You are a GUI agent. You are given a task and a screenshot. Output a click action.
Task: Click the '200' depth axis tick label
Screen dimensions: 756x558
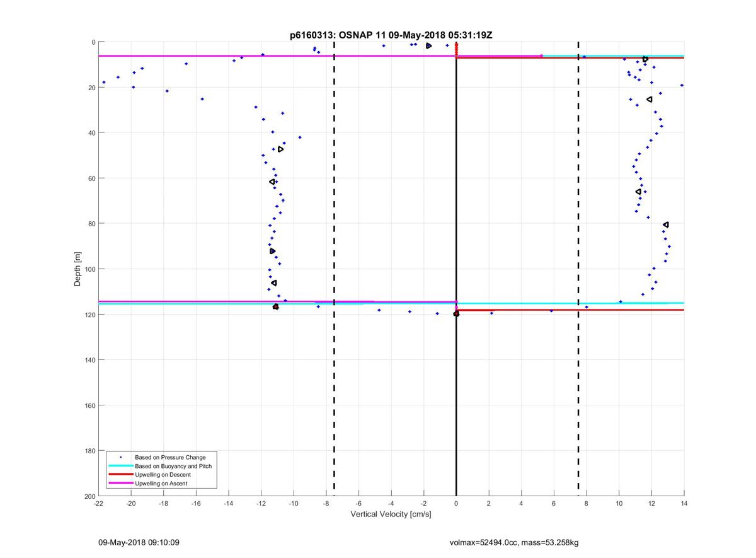click(x=89, y=496)
